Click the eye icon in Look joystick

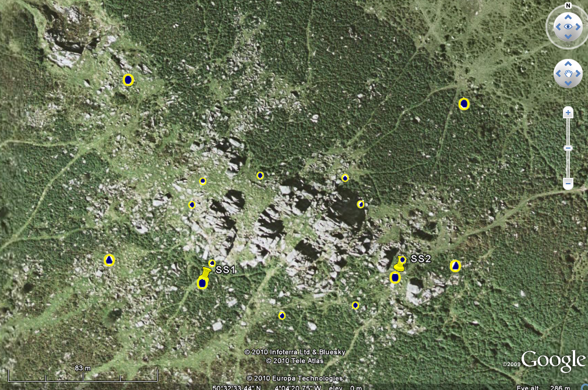point(568,27)
